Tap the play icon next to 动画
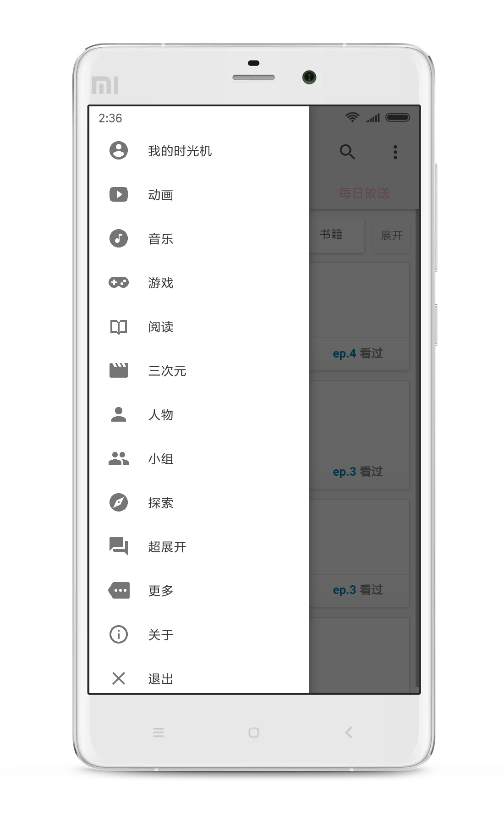The image size is (504, 825). 119,194
